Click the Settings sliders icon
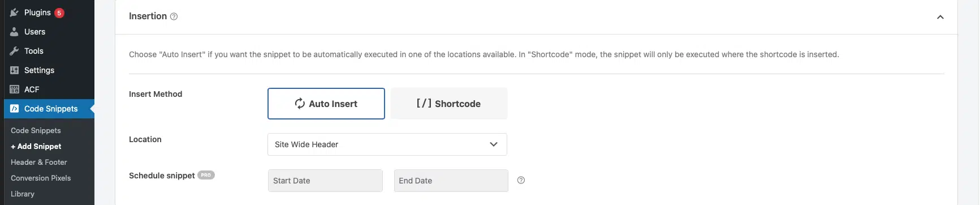The height and width of the screenshot is (205, 980). pyautogui.click(x=15, y=70)
